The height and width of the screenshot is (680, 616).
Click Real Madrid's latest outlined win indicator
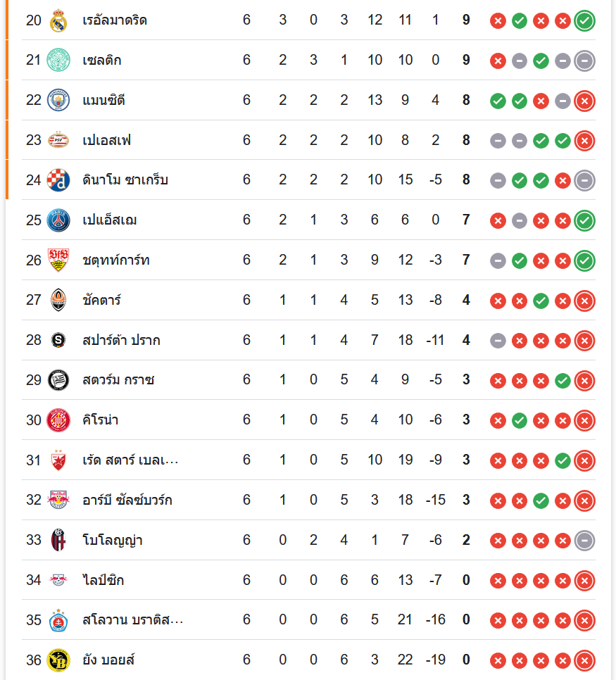coord(584,20)
